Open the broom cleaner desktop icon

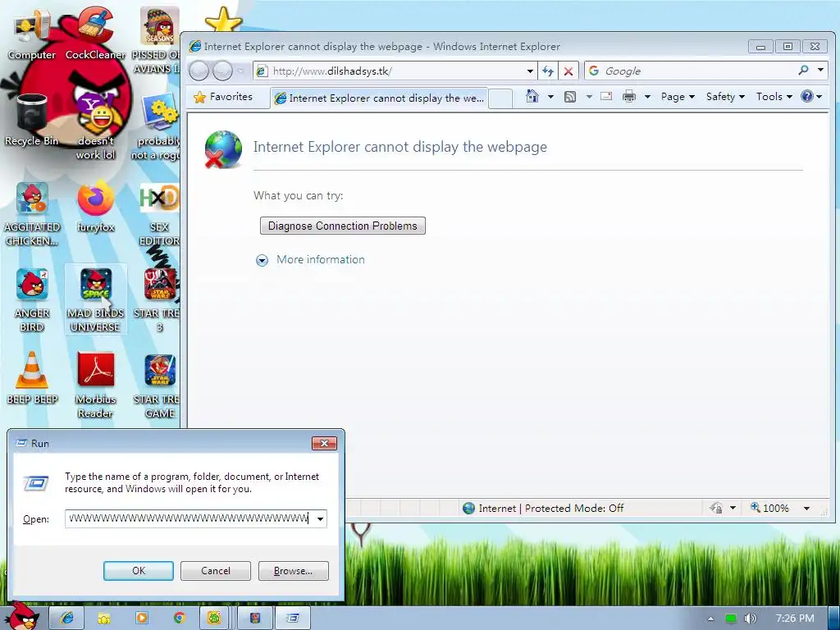(95, 33)
